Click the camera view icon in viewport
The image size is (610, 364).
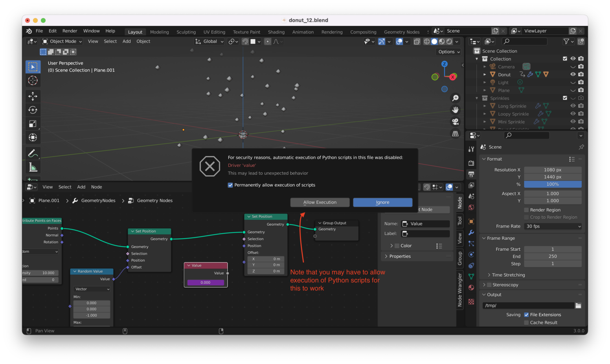tap(455, 122)
